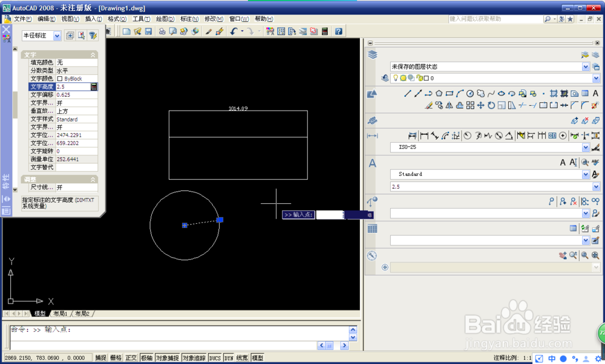Select the Spline curve tool
The image size is (605, 364).
click(x=491, y=93)
